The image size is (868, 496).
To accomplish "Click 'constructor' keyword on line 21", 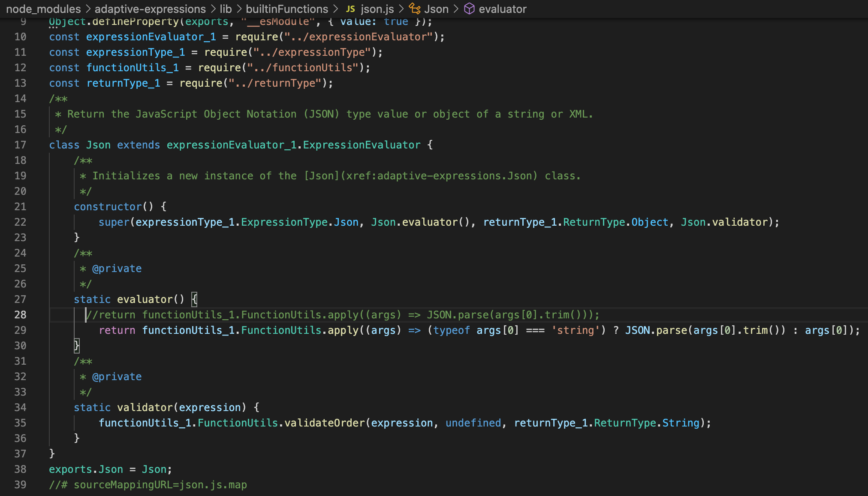I will 108,207.
